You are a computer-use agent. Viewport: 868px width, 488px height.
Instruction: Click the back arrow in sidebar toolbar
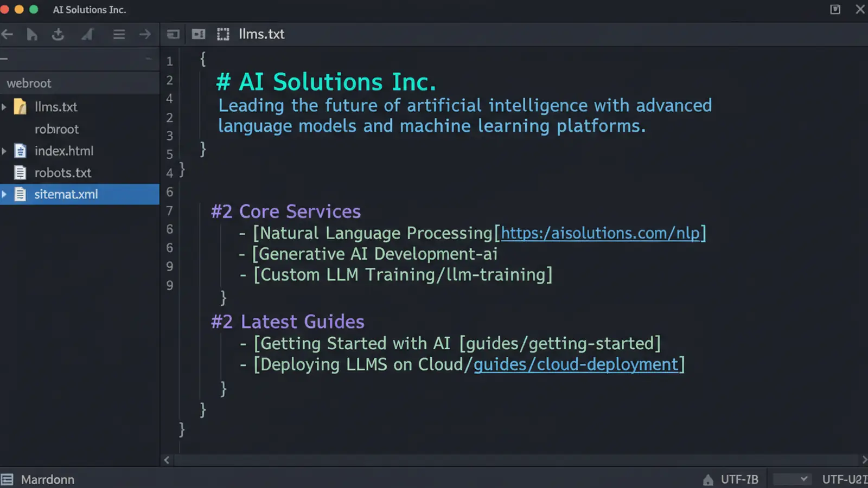(7, 35)
